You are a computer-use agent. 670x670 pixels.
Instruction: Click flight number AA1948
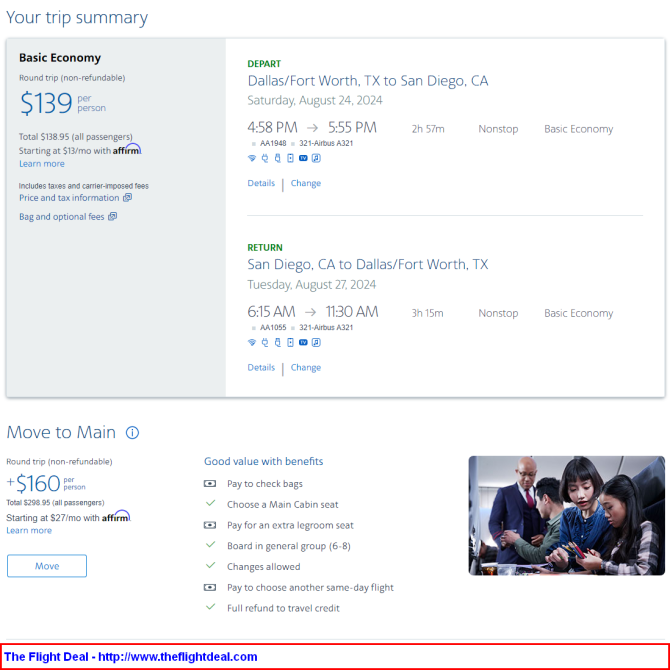coord(273,143)
